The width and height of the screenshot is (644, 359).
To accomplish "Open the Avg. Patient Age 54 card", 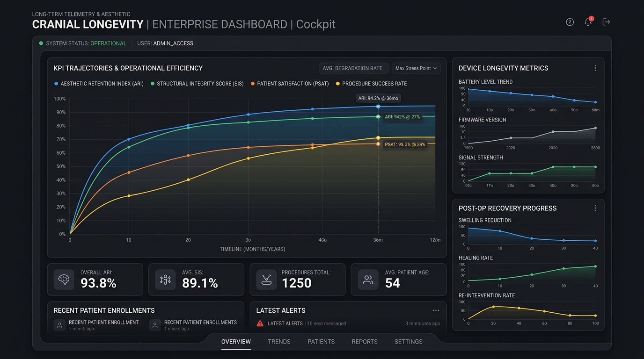I will click(x=399, y=280).
